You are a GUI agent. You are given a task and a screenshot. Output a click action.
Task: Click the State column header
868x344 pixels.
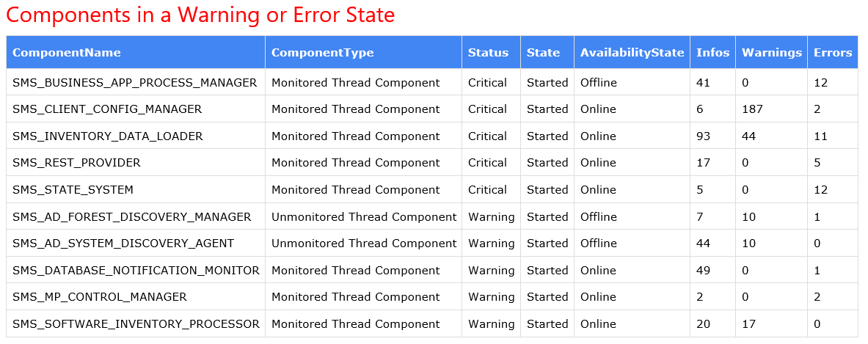pyautogui.click(x=543, y=52)
